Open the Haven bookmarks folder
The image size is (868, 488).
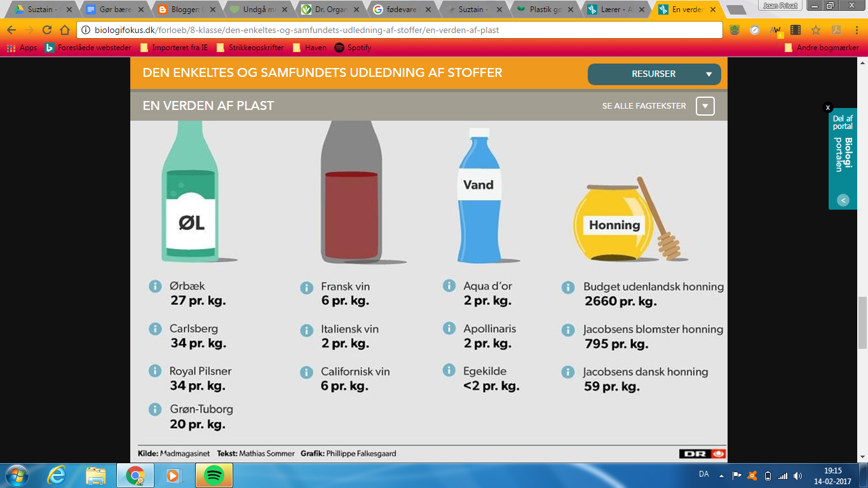309,48
